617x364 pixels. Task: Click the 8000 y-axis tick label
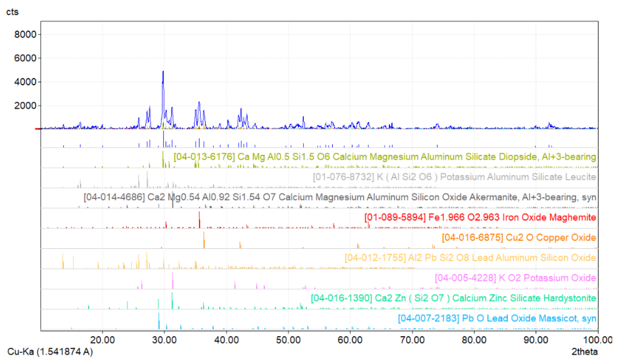[25, 34]
